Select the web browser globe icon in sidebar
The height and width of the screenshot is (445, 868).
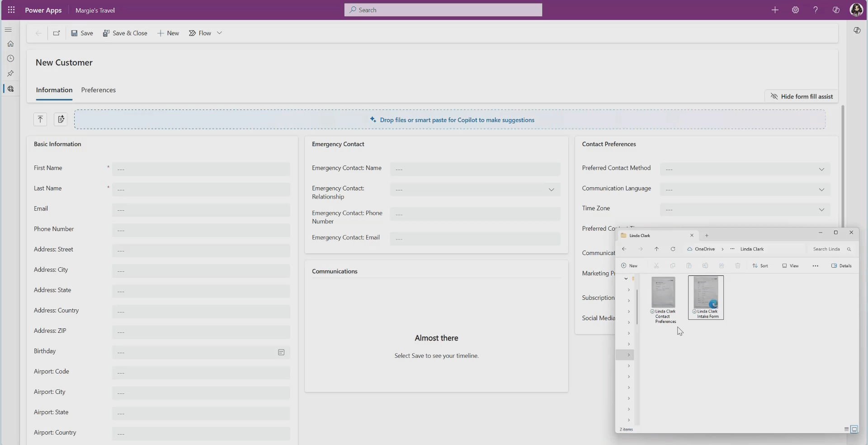(x=10, y=89)
